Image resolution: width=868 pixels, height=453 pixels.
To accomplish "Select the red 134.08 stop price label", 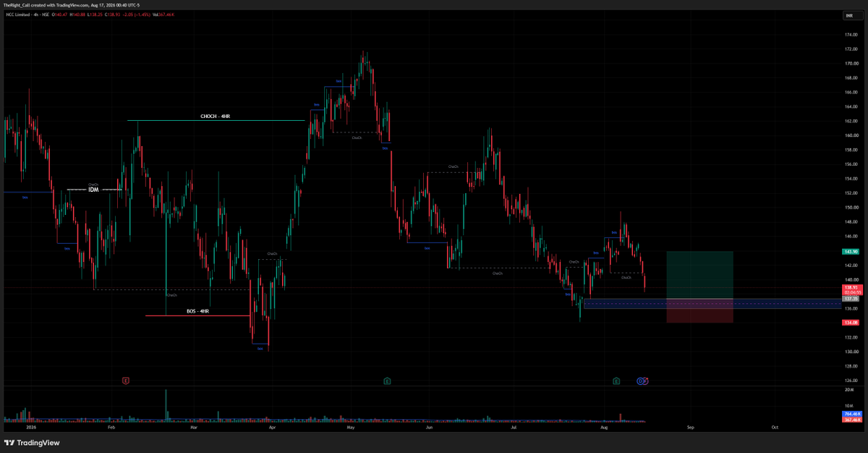I will tap(851, 322).
